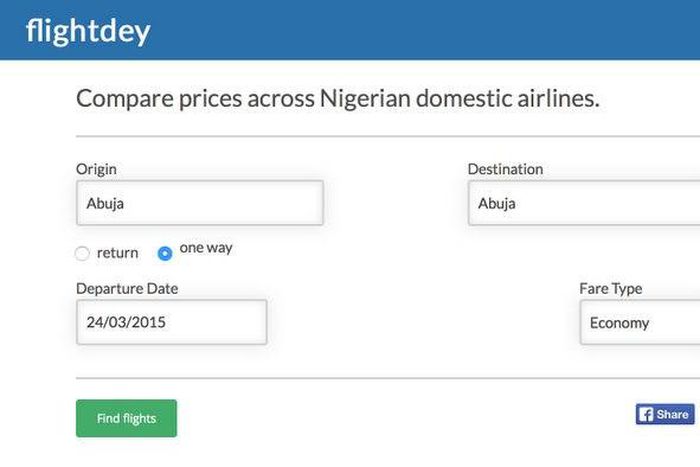
Task: Click the Fare Type label
Action: coord(610,289)
